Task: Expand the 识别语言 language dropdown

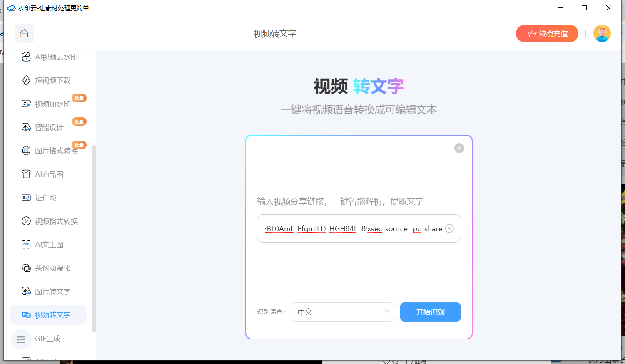Action: (342, 312)
